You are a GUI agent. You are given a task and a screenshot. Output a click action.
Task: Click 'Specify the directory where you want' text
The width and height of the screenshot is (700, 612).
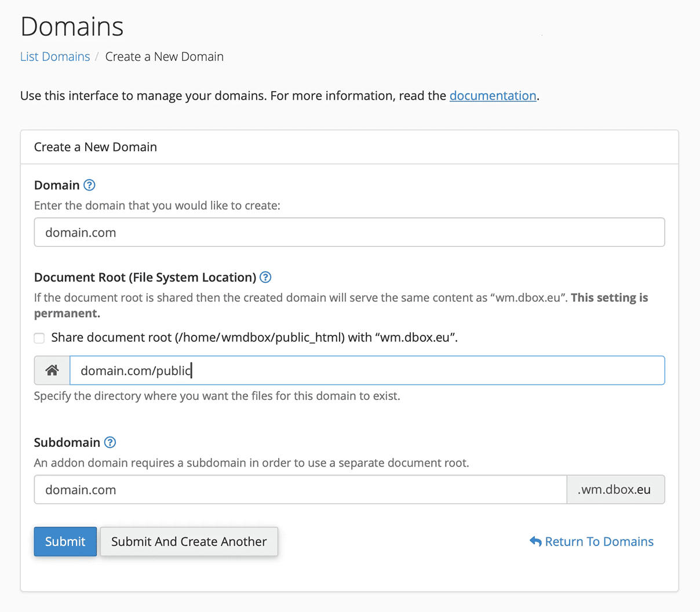click(x=217, y=396)
